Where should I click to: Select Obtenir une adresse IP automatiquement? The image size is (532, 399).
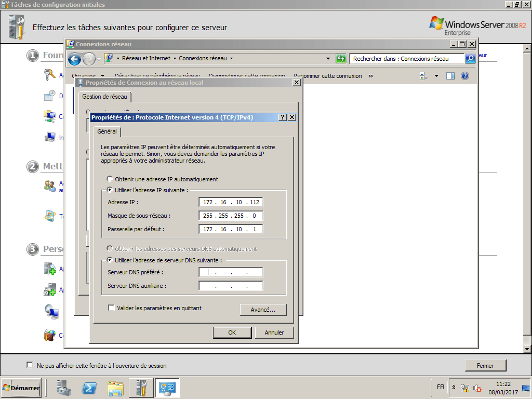click(x=109, y=178)
